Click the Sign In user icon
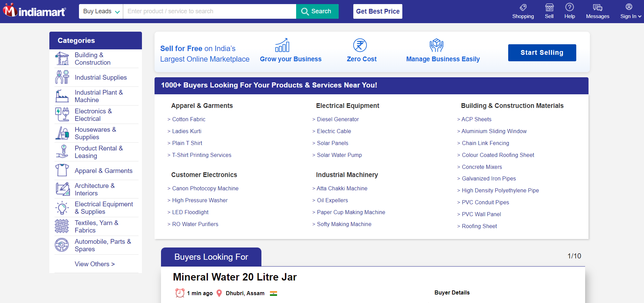644x303 pixels. coord(629,7)
